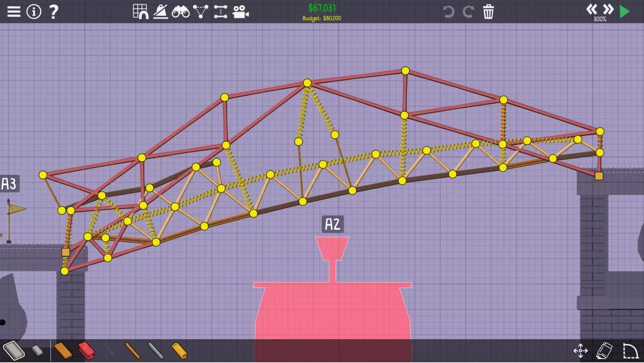Select the arc drawing tool
644x363 pixels.
point(630,351)
